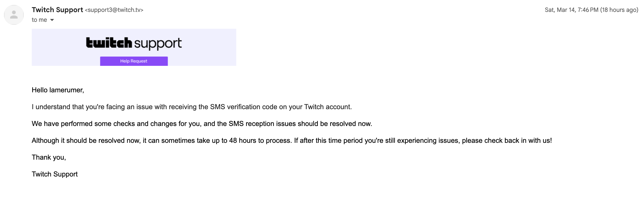
Task: Click the sender name Twitch Support
Action: (57, 10)
